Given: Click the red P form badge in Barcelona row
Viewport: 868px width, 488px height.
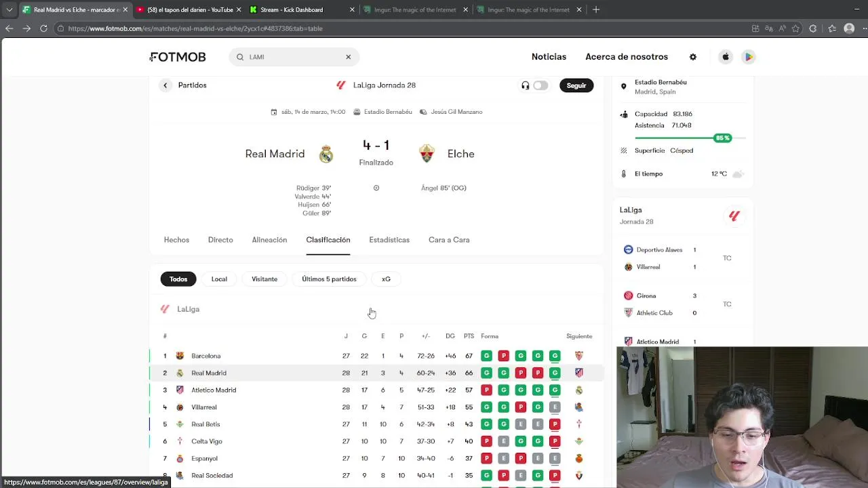Looking at the screenshot, I should point(503,356).
